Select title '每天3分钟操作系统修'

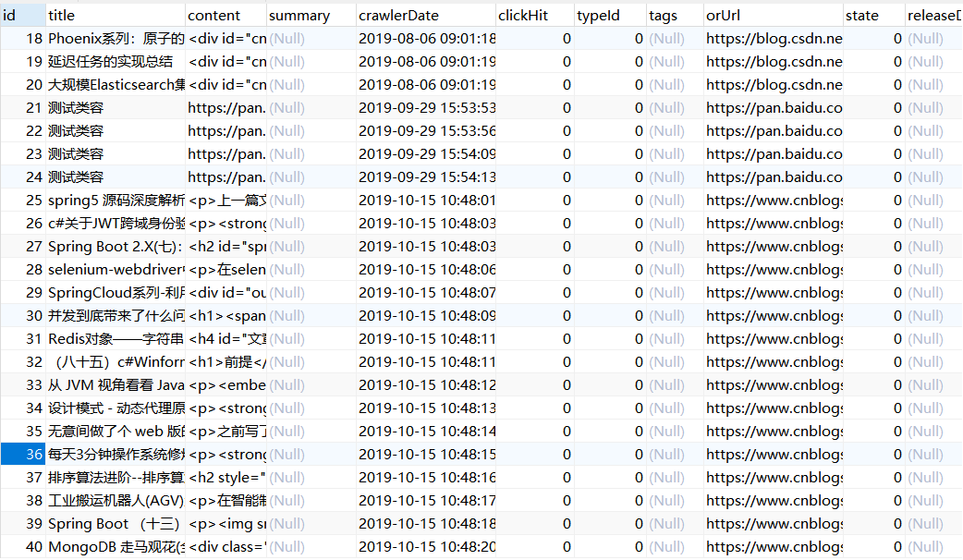click(x=116, y=455)
